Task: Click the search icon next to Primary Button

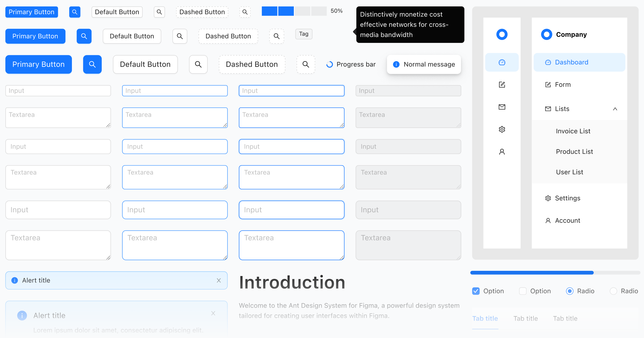Action: (x=75, y=12)
